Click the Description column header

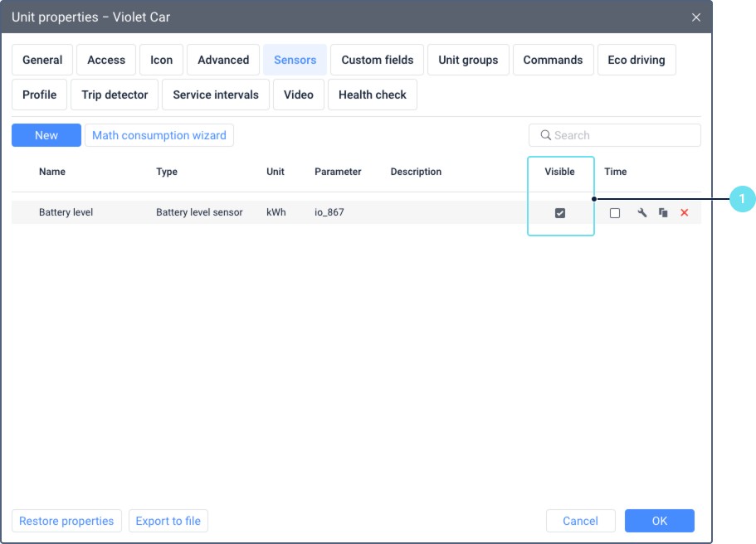(x=416, y=172)
